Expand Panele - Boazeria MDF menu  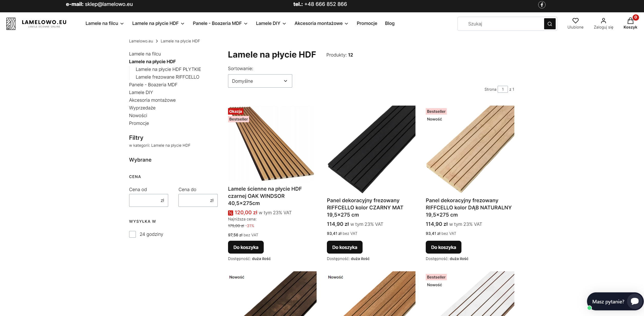(220, 23)
